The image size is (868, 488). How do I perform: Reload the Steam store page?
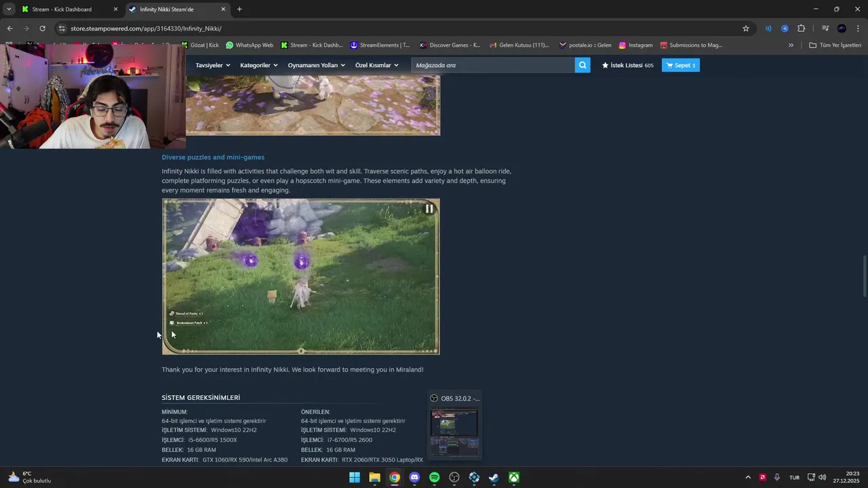point(42,28)
